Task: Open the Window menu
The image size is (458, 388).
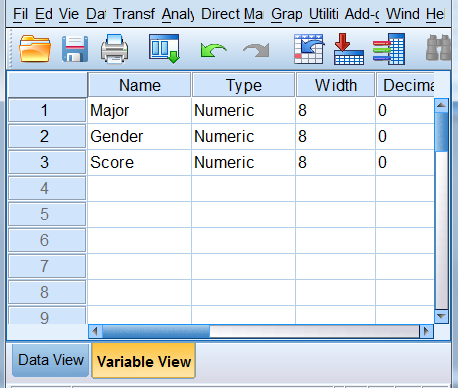Action: (x=403, y=14)
